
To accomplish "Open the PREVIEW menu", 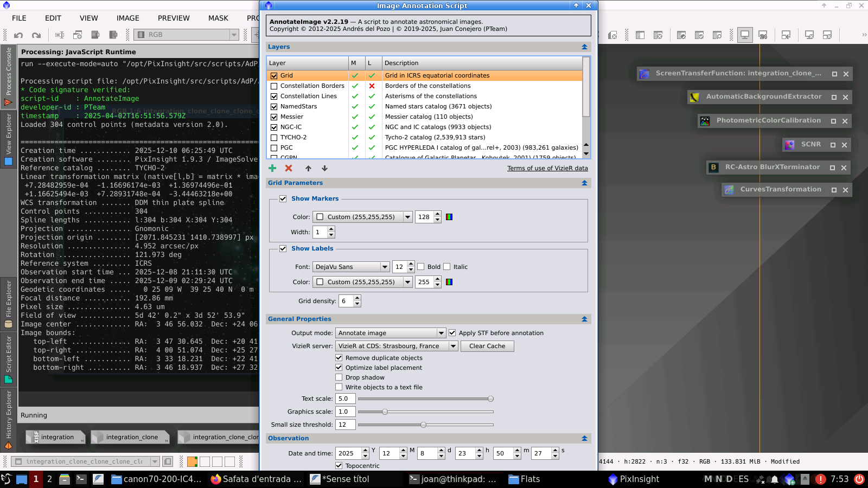I will click(174, 18).
